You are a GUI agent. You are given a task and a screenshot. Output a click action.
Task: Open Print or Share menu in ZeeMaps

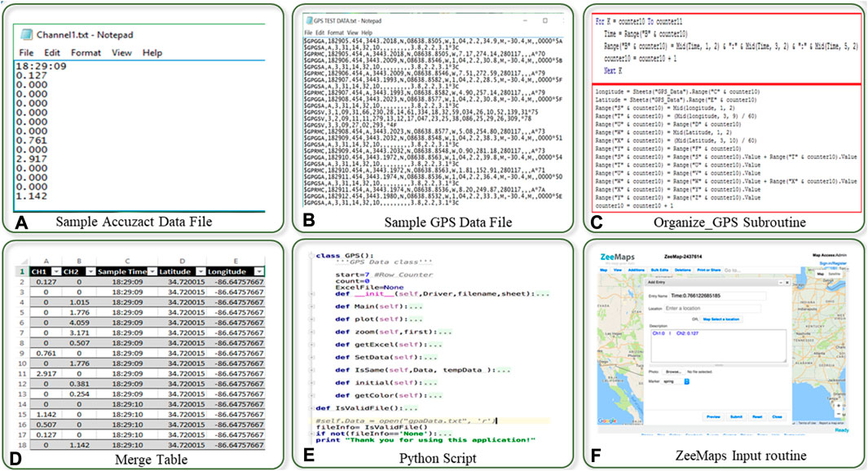click(708, 270)
